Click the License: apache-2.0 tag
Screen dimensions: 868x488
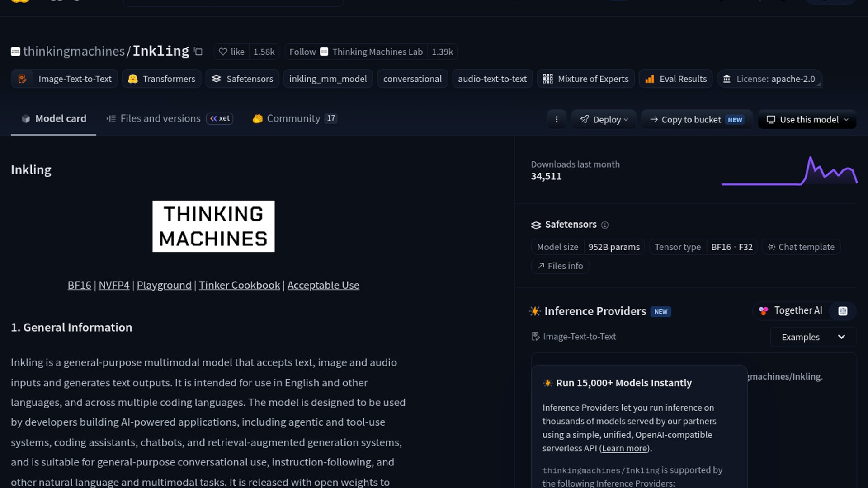tap(769, 79)
